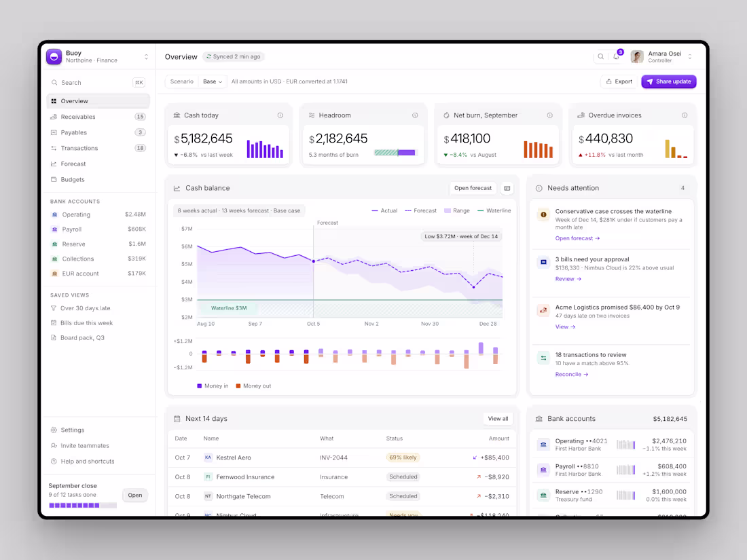This screenshot has height=560, width=747.
Task: Click the filter icon beside Over 30 days late
Action: coord(54,308)
